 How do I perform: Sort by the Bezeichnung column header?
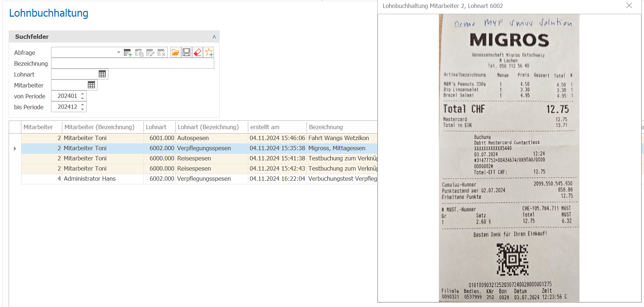click(342, 127)
